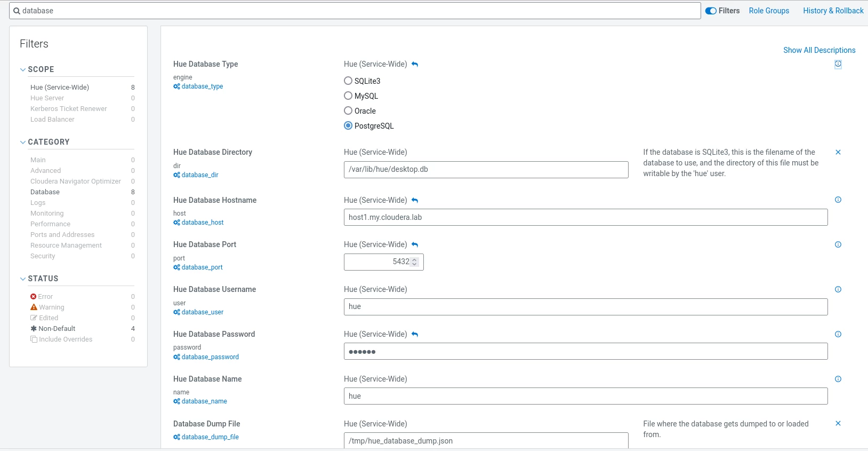Click gear icon beside database_type
The height and width of the screenshot is (451, 868).
tap(176, 86)
